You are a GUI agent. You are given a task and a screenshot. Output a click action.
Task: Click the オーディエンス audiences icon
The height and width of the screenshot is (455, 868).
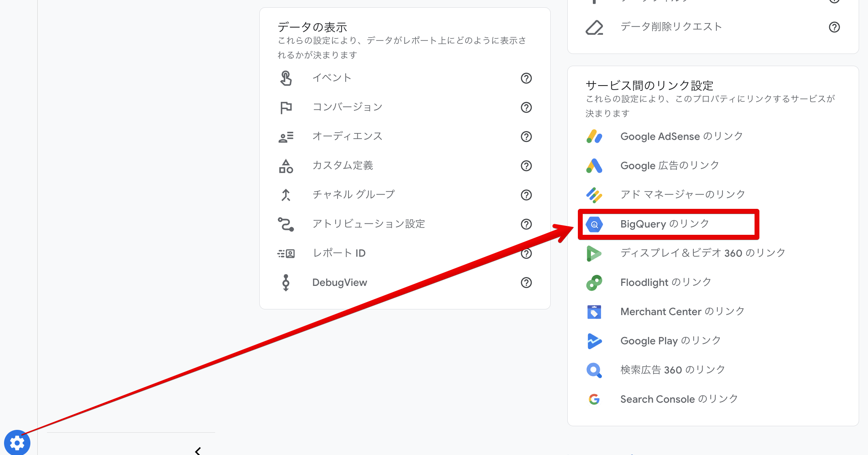coord(286,137)
